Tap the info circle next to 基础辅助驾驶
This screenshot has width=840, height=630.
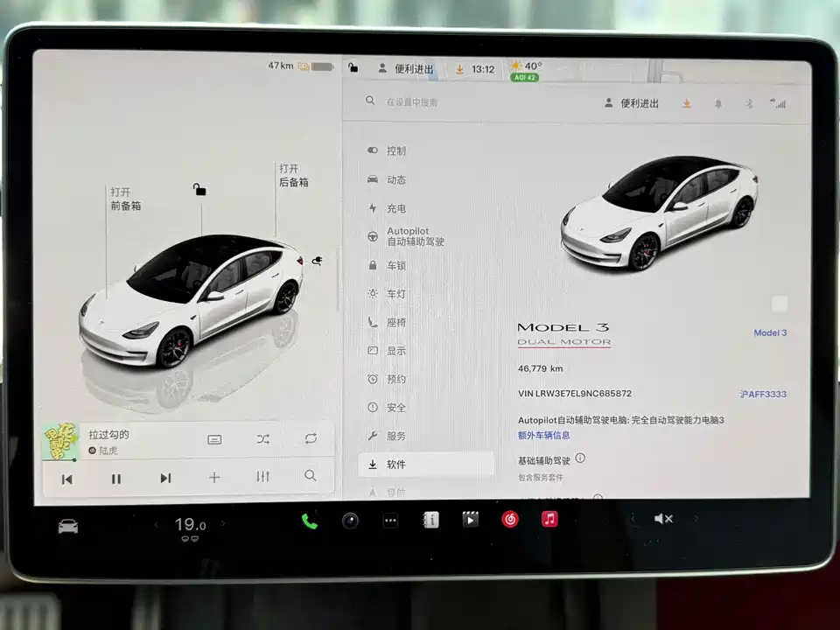pyautogui.click(x=579, y=457)
